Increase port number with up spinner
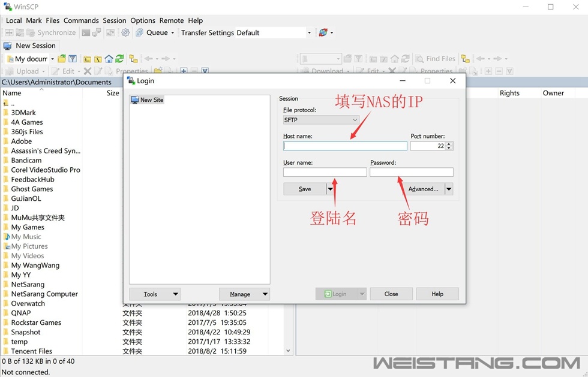Image resolution: width=588 pixels, height=377 pixels. 449,143
